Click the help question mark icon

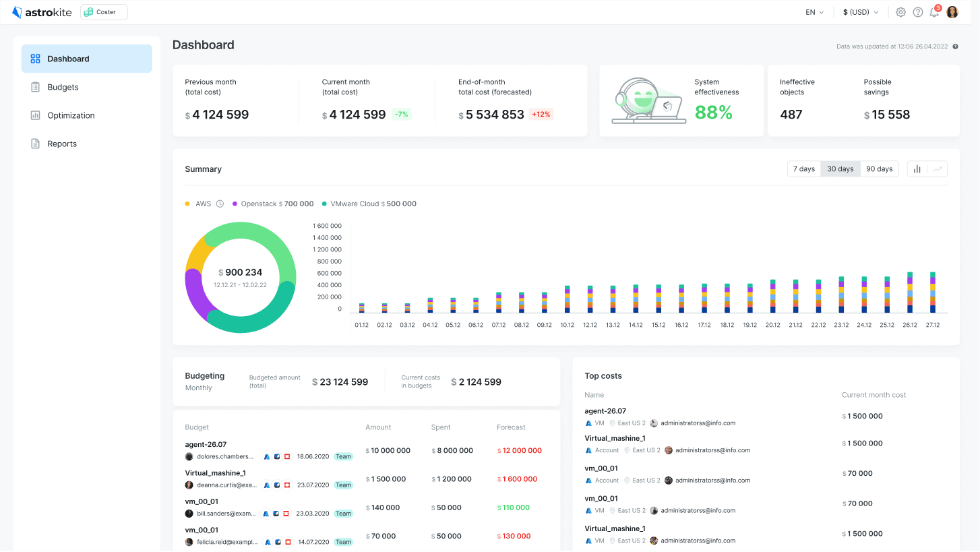pyautogui.click(x=917, y=12)
